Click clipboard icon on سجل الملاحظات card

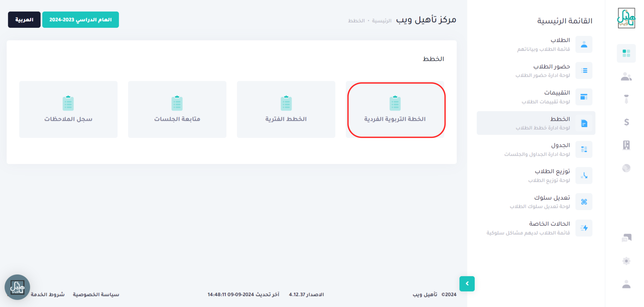tap(68, 103)
